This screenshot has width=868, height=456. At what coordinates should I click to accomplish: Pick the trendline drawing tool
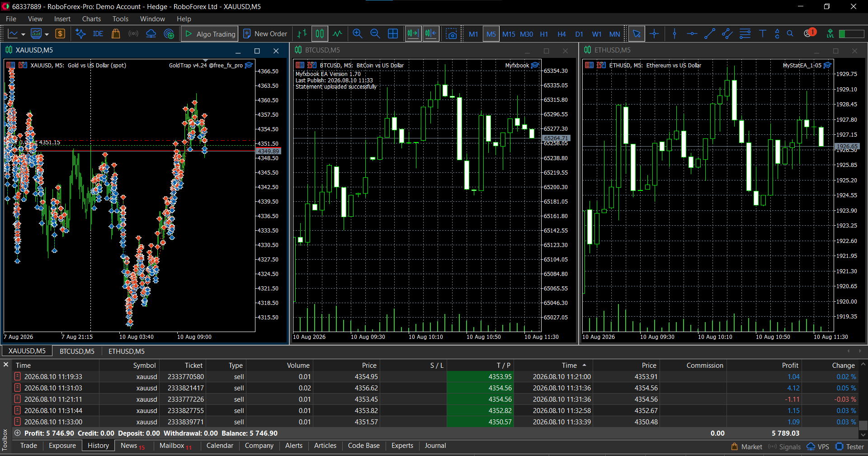[709, 34]
